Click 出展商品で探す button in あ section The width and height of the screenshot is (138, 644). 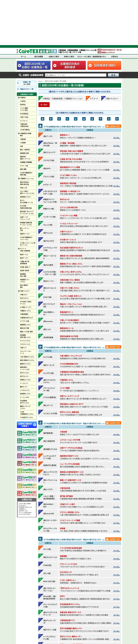click(x=113, y=126)
